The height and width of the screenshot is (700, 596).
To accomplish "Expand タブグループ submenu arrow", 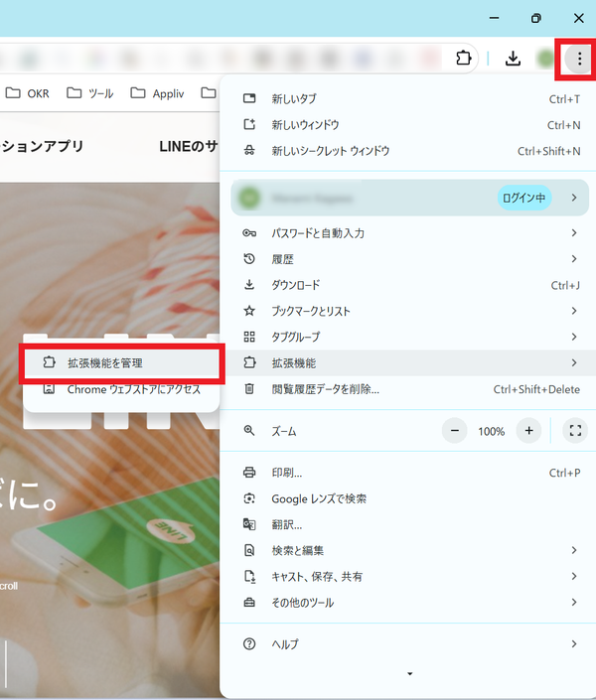I will click(x=574, y=337).
